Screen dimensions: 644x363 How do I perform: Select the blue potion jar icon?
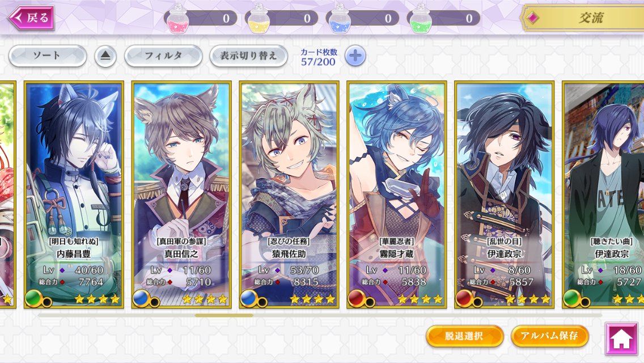point(340,19)
